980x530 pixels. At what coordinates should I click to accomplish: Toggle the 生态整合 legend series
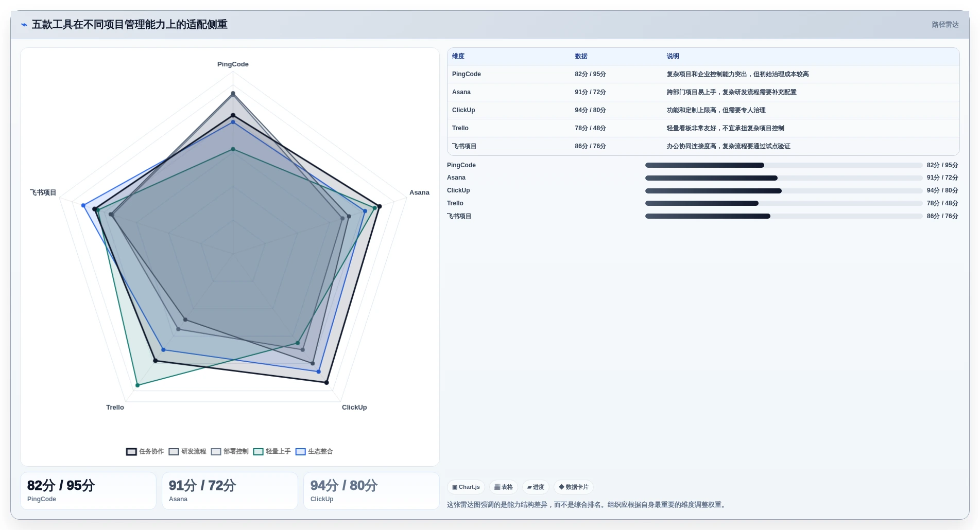point(314,451)
